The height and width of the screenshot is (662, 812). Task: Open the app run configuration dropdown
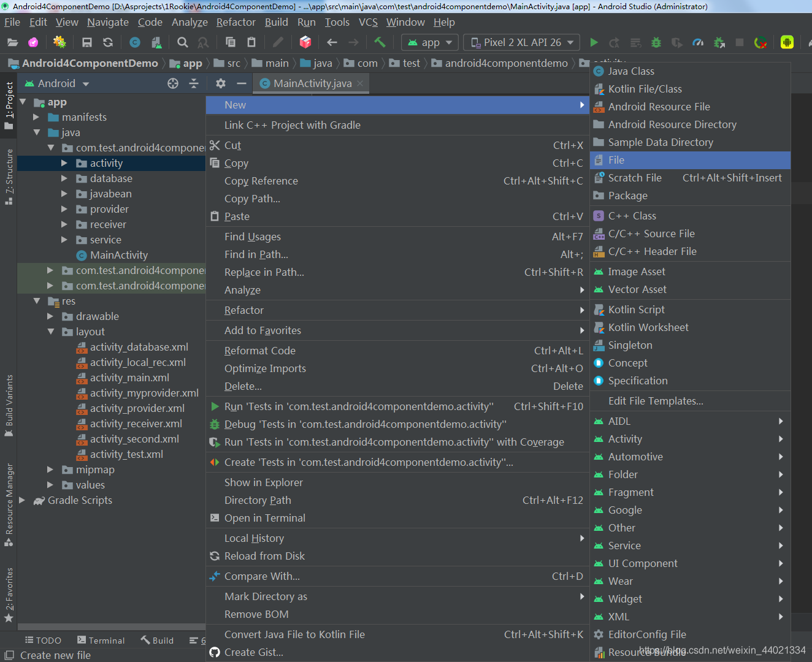click(x=429, y=42)
